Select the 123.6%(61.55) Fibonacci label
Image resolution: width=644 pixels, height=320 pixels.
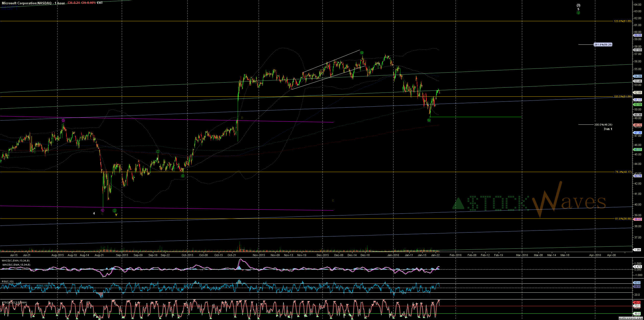(x=623, y=21)
